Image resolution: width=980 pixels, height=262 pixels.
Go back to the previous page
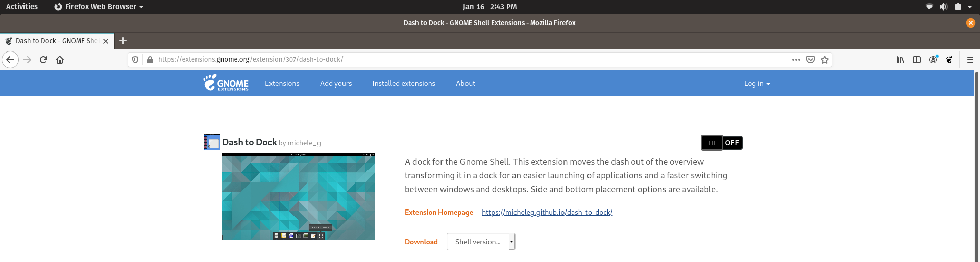coord(10,60)
